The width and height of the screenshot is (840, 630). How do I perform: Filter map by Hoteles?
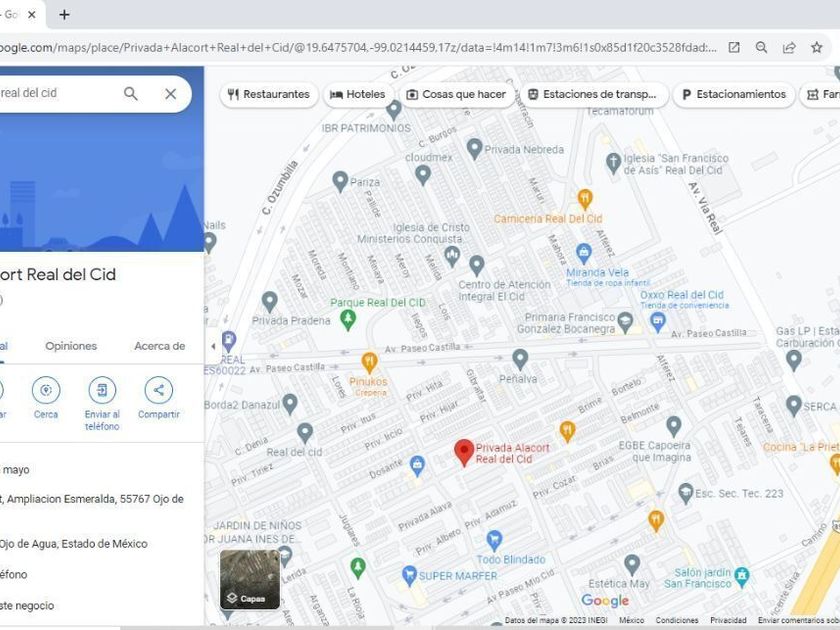point(357,94)
